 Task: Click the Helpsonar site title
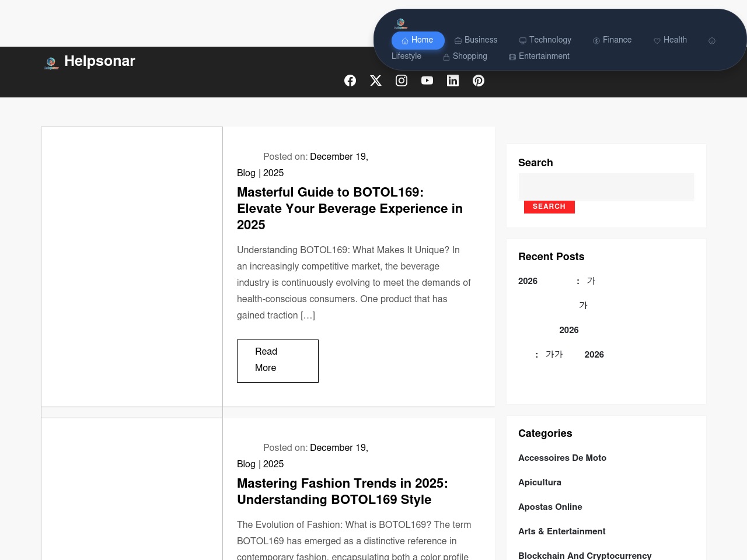[100, 61]
